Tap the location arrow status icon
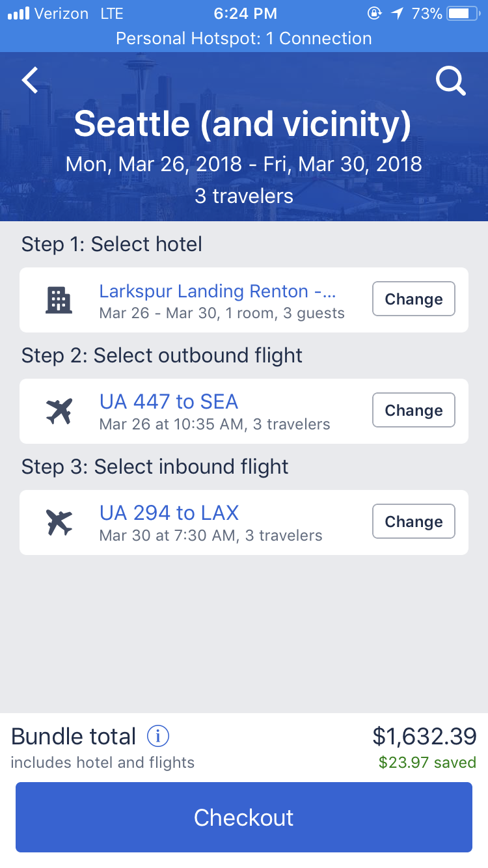The image size is (488, 868). click(396, 13)
